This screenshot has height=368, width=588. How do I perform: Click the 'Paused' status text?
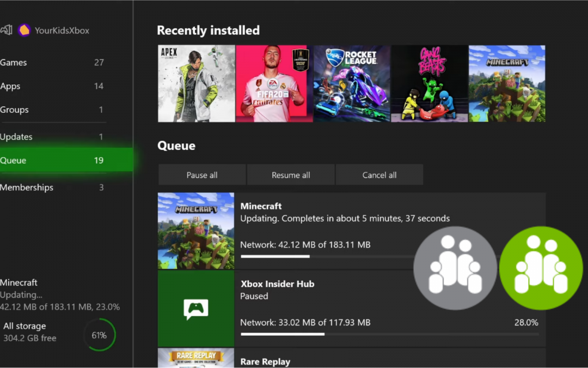point(254,296)
